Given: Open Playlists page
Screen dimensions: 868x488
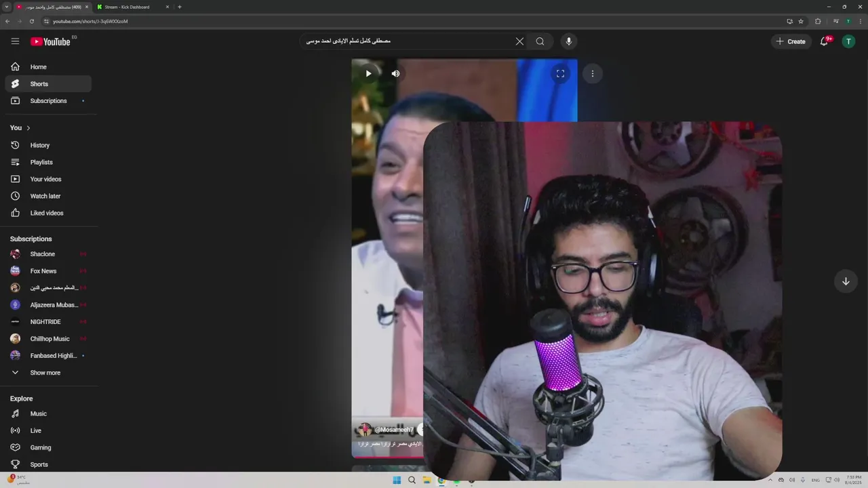Looking at the screenshot, I should coord(47,162).
